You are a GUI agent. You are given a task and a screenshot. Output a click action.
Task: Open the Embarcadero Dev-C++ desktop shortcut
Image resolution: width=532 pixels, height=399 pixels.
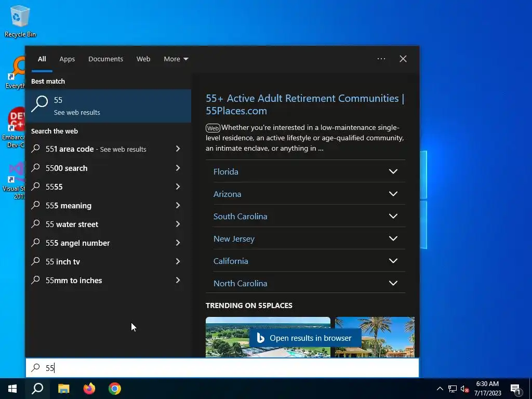point(14,128)
